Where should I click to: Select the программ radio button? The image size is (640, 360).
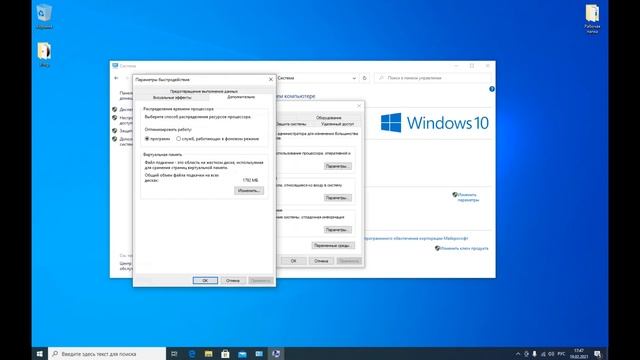click(158, 139)
